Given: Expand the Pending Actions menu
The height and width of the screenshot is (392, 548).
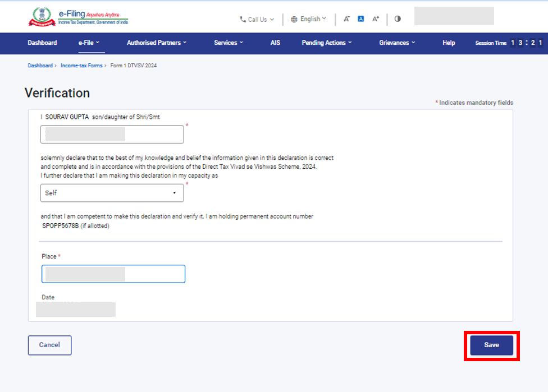Looking at the screenshot, I should pos(327,43).
